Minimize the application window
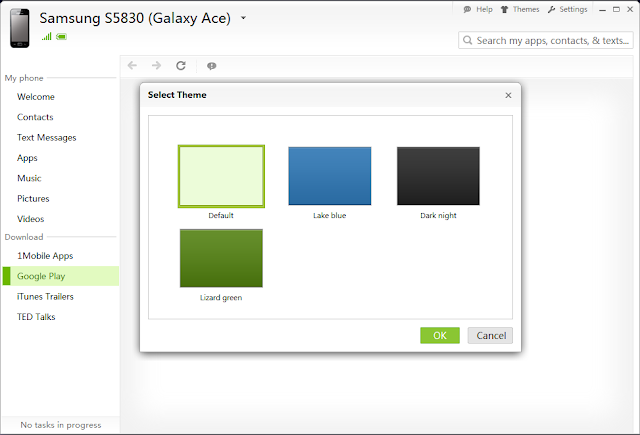This screenshot has height=435, width=640. 602,9
